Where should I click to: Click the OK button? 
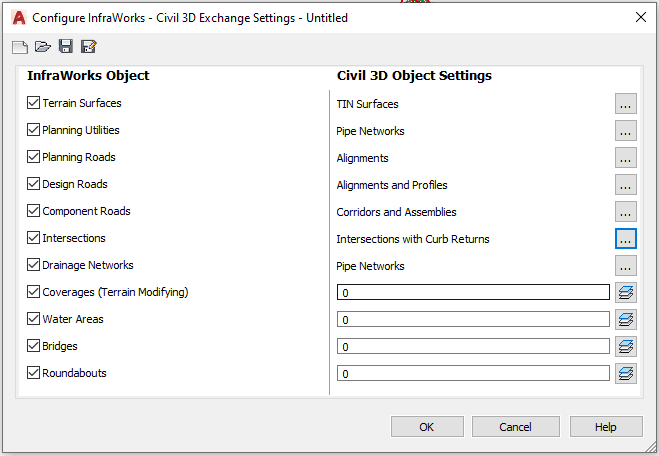point(427,427)
